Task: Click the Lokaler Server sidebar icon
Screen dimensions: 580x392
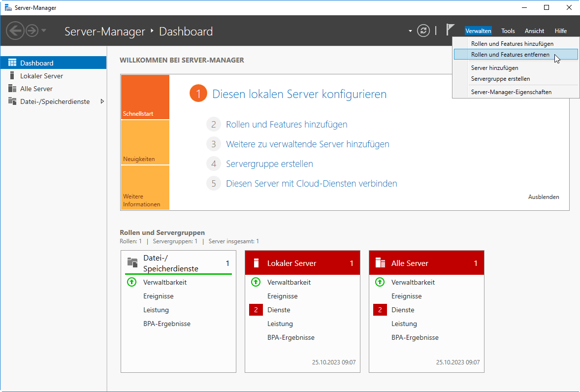Action: [12, 76]
